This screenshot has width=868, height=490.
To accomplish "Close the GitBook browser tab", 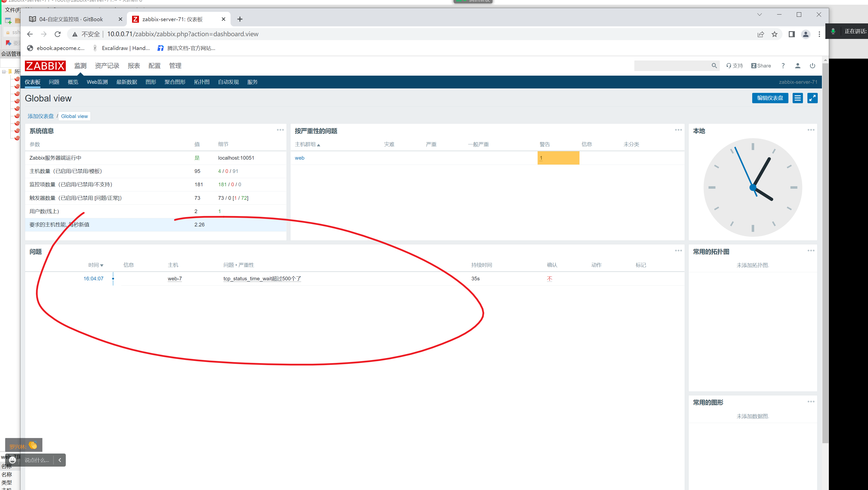I will coord(120,19).
